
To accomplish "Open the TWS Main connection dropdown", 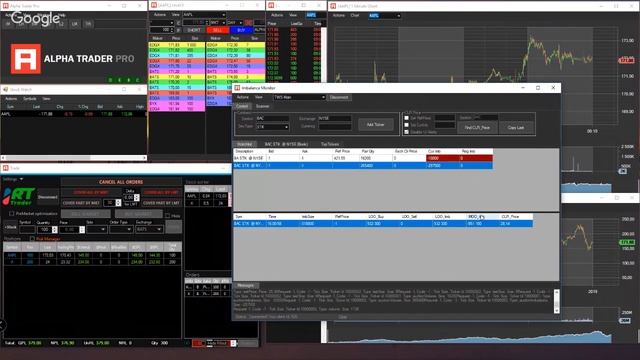I will (299, 97).
